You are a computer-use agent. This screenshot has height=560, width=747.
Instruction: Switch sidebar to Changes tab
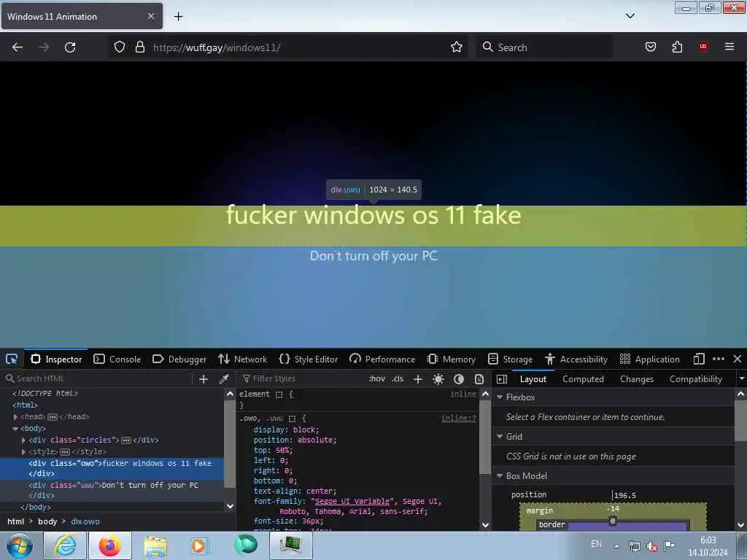pos(636,379)
